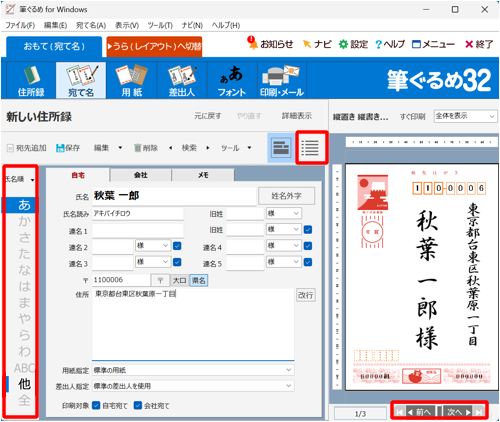The image size is (500, 422).
Task: Click 詳細表示 detail view
Action: tap(297, 116)
